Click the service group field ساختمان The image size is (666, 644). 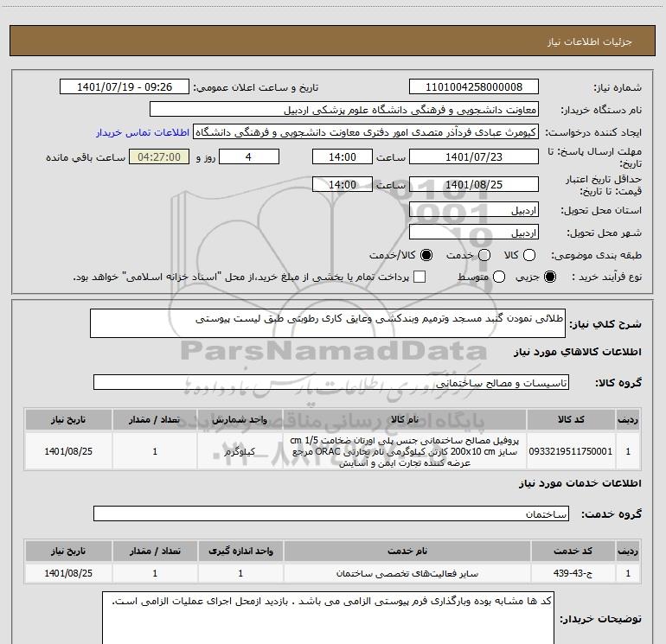pyautogui.click(x=331, y=513)
